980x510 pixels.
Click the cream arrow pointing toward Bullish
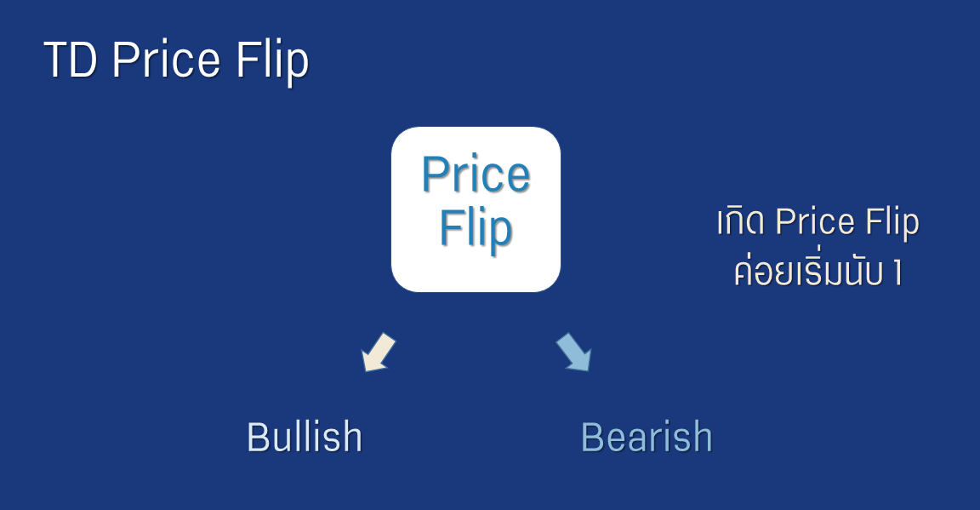point(378,352)
